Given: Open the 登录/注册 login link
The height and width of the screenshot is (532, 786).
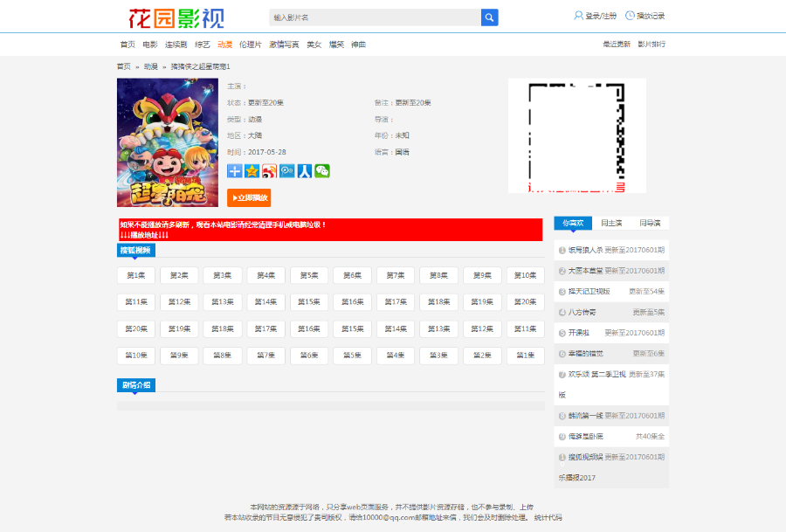Looking at the screenshot, I should 601,16.
